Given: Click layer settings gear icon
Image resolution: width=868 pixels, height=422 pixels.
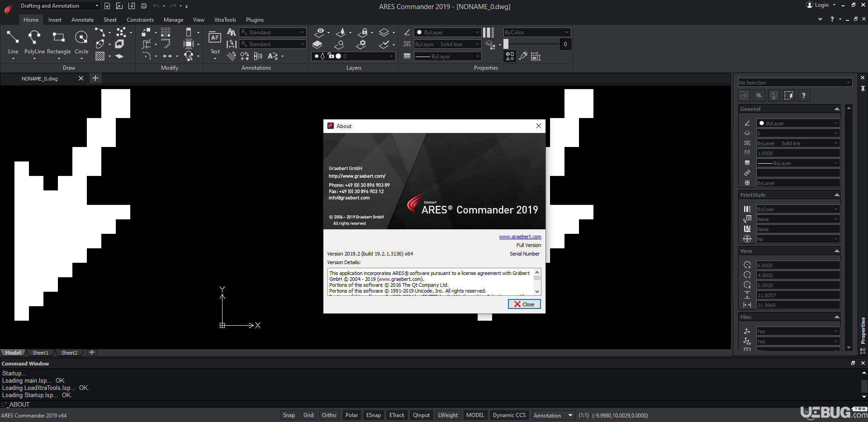Looking at the screenshot, I should click(361, 44).
